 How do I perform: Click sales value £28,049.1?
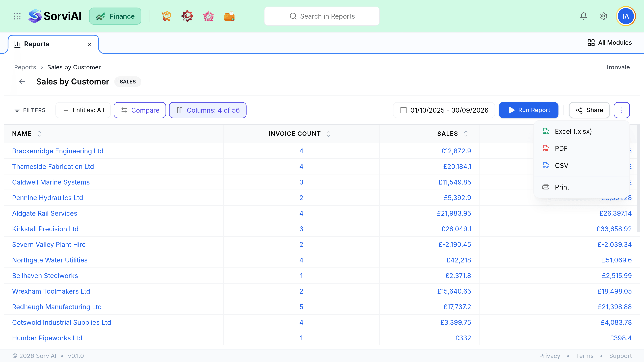tap(456, 229)
